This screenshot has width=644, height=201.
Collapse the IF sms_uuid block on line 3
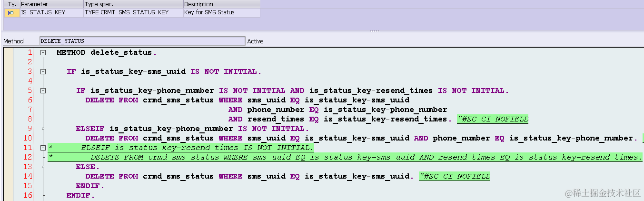43,71
